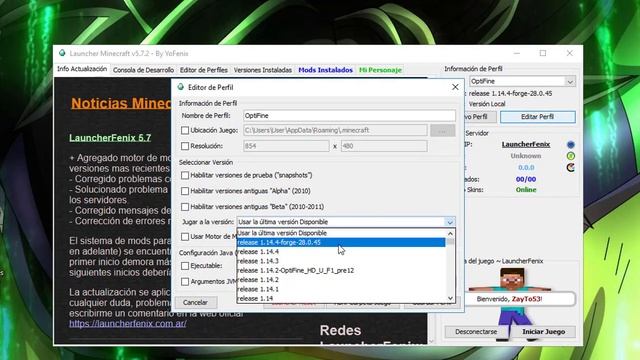
Task: Click the browse button next to game location
Action: point(443,131)
